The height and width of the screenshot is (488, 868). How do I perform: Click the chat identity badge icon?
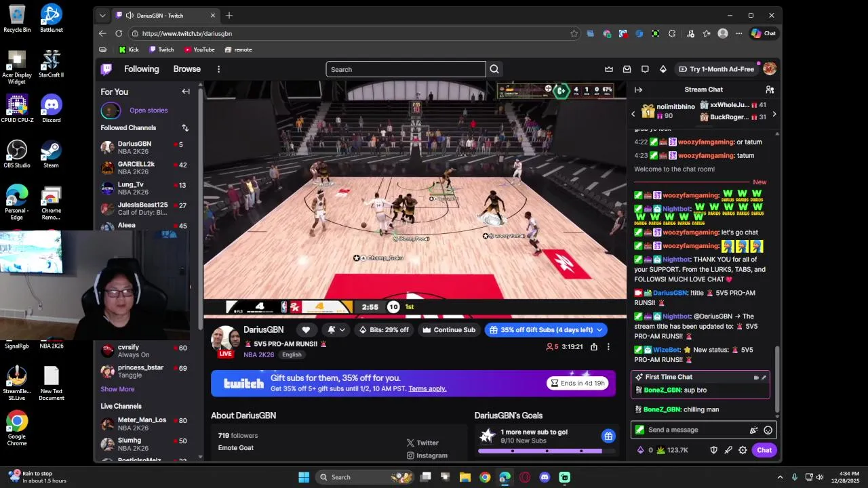click(x=639, y=430)
